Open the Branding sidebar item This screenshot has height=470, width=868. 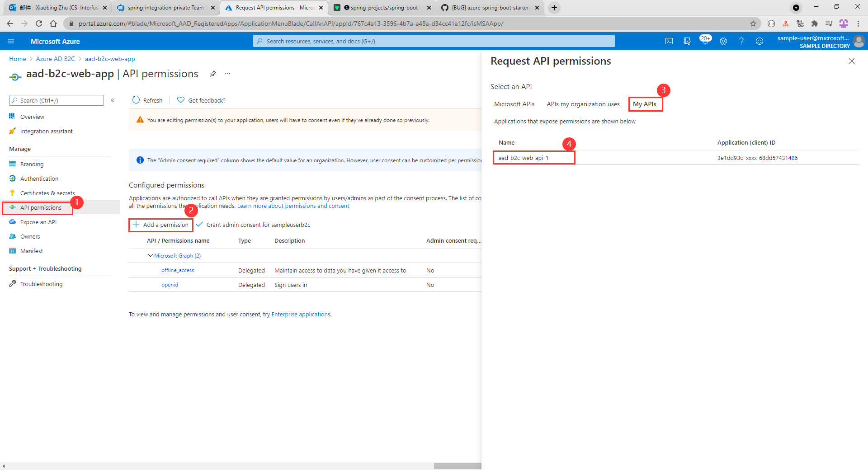(32, 164)
